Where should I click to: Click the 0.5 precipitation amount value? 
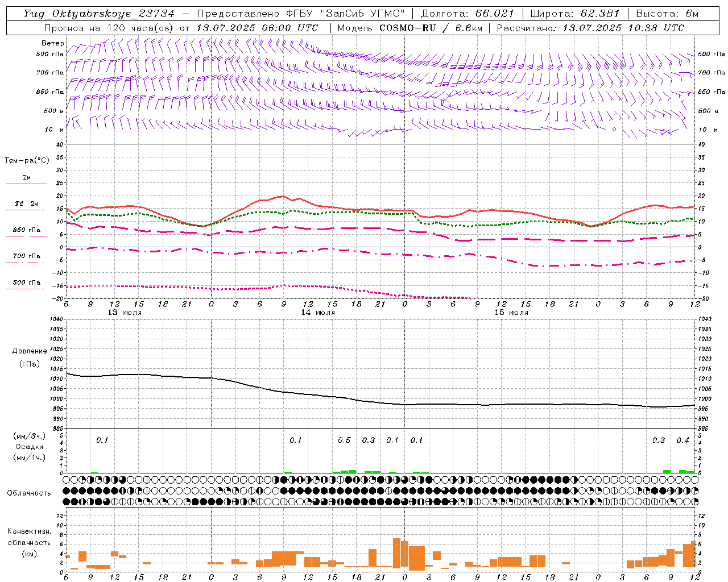tap(344, 440)
